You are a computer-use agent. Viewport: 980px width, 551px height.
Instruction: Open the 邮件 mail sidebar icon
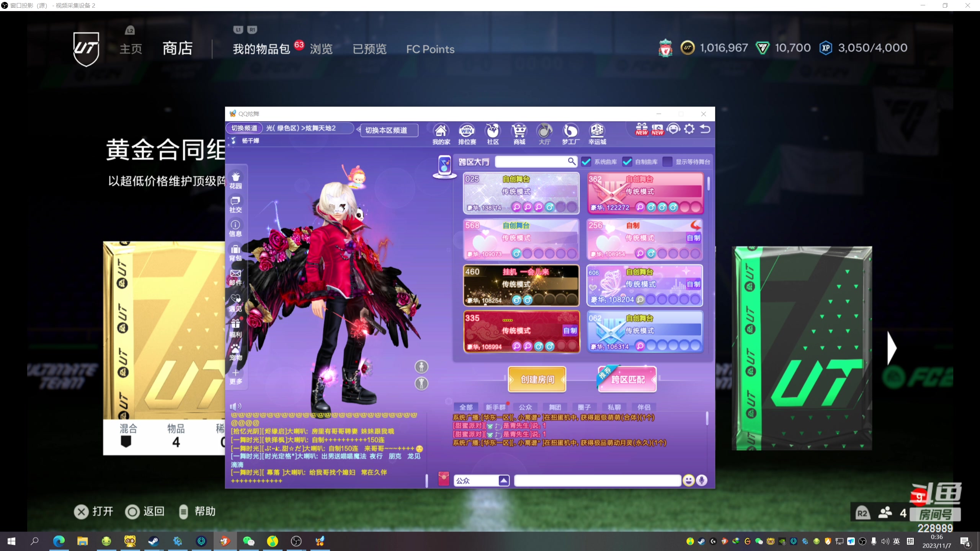(235, 277)
